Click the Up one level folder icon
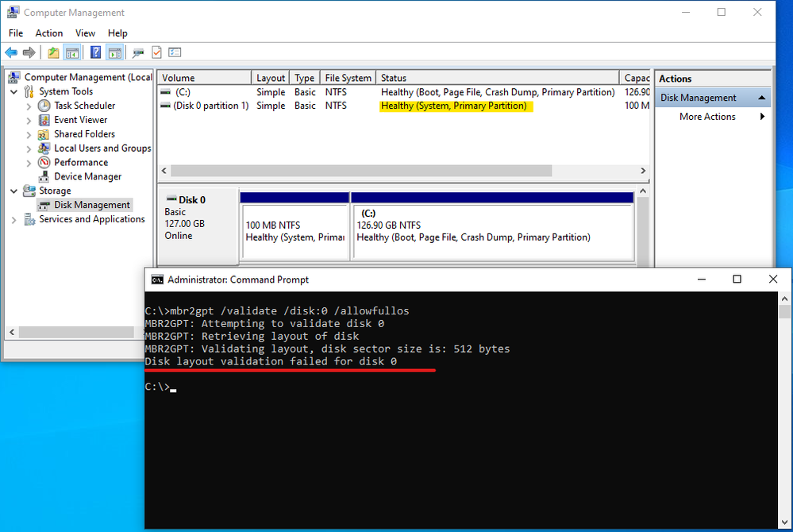This screenshot has width=793, height=532. click(x=53, y=52)
